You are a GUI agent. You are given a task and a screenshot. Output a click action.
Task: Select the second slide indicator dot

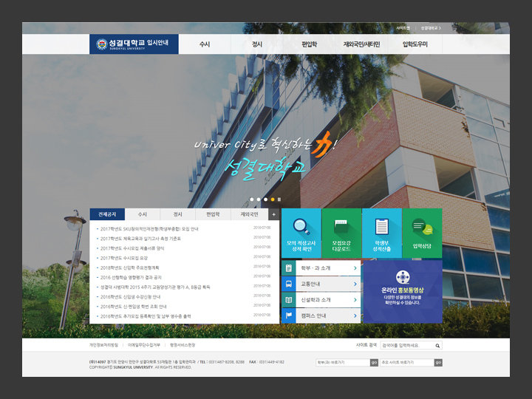pos(259,199)
